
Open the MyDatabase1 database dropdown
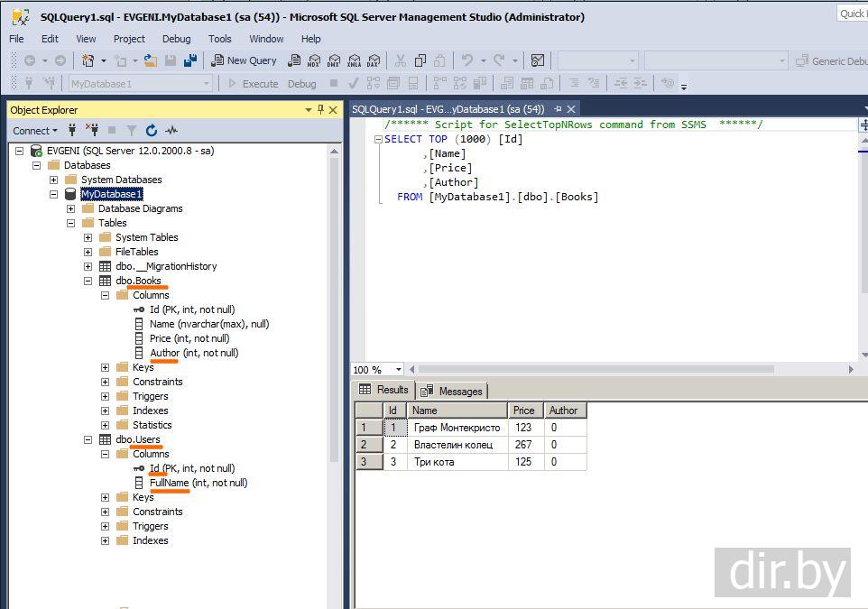tap(207, 84)
